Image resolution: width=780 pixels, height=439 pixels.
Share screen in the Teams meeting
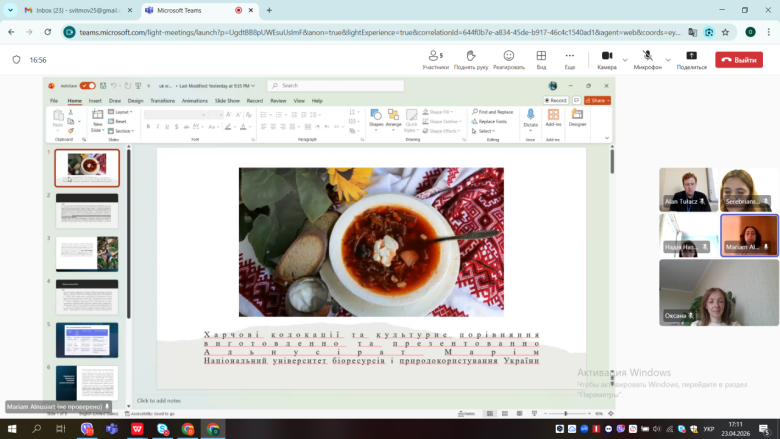click(691, 60)
